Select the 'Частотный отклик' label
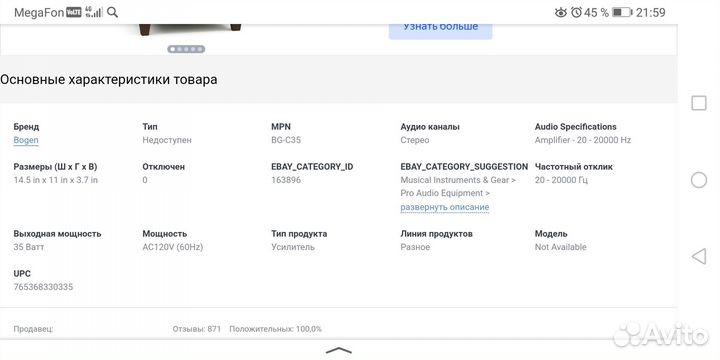 click(574, 167)
